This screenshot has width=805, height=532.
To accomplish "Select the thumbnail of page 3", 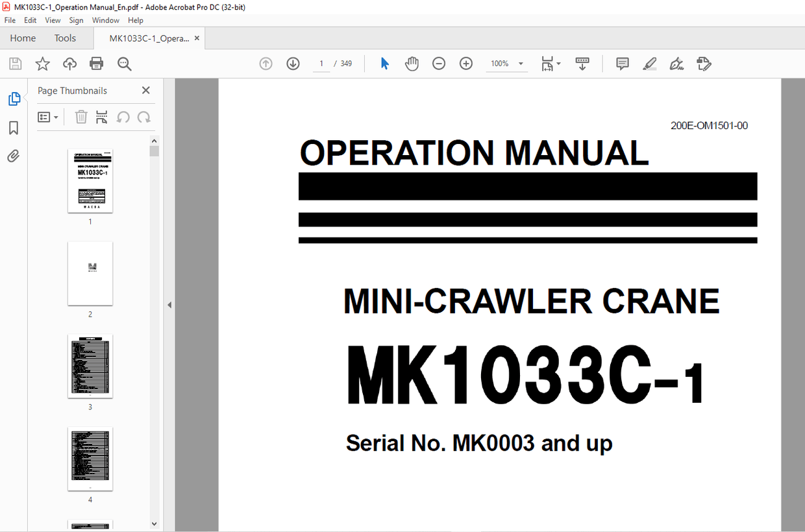I will 90,366.
